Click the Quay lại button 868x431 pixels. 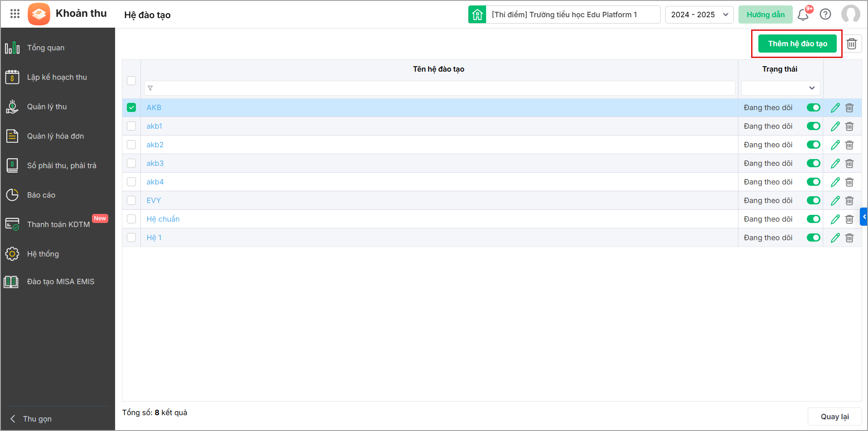tap(834, 416)
